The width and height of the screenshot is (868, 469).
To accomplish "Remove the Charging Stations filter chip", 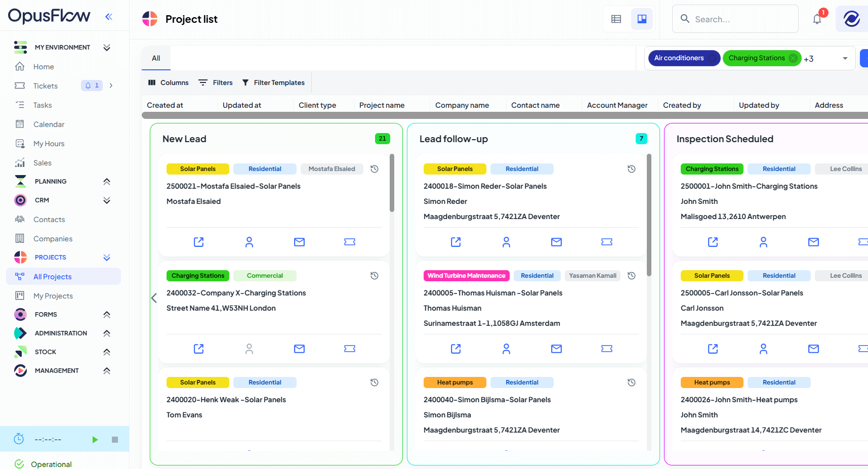I will click(x=793, y=58).
